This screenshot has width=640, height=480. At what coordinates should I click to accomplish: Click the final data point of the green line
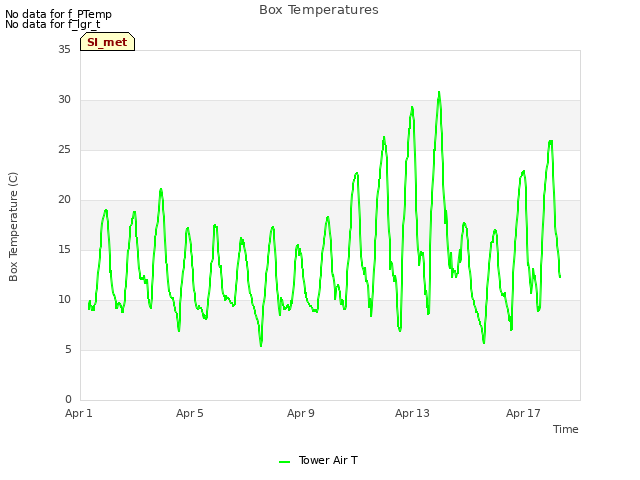(560, 277)
